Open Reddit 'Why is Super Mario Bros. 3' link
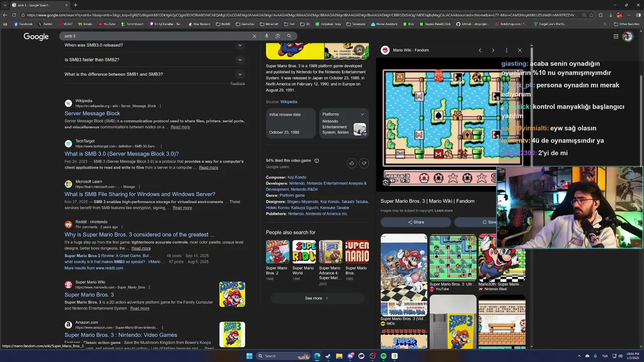The image size is (644, 362). point(139,235)
